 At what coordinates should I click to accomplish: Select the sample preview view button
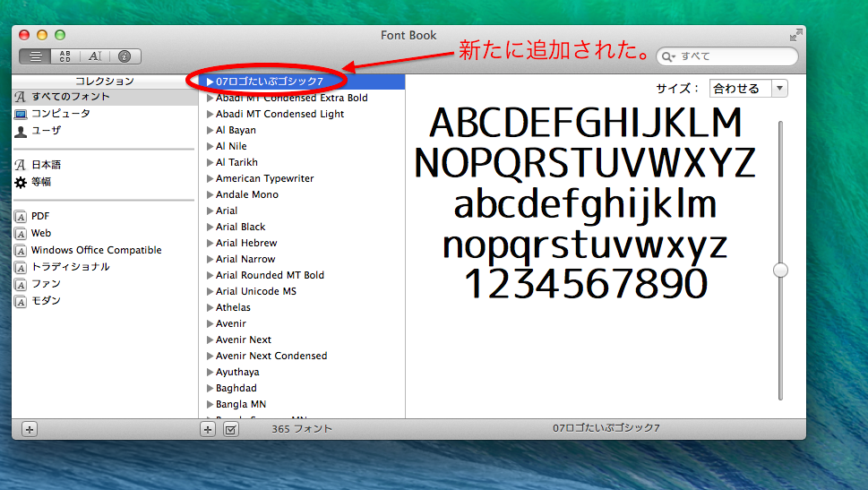click(x=36, y=56)
